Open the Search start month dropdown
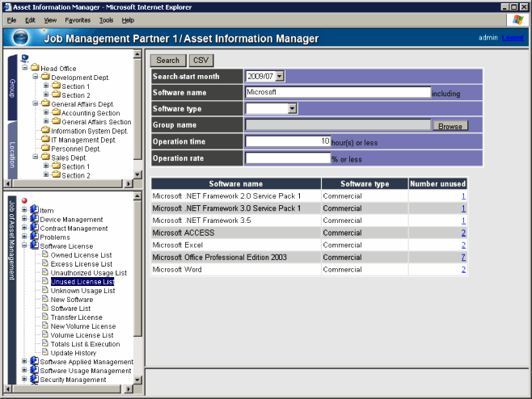 click(x=280, y=76)
